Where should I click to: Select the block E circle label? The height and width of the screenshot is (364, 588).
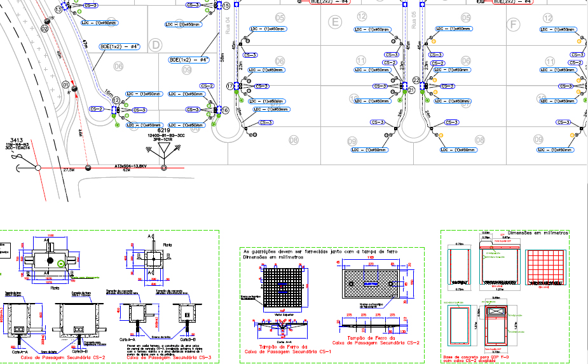pos(335,23)
